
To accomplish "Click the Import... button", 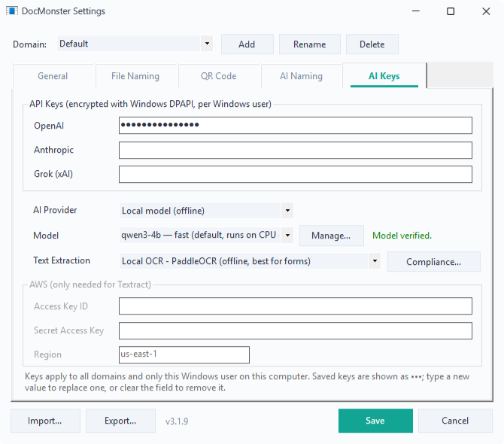I will click(x=45, y=421).
